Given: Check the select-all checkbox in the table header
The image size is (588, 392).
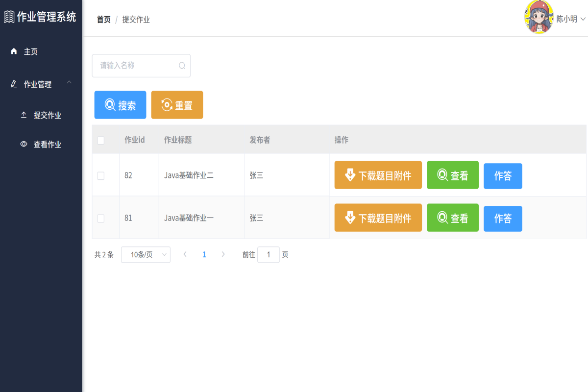Looking at the screenshot, I should point(101,140).
